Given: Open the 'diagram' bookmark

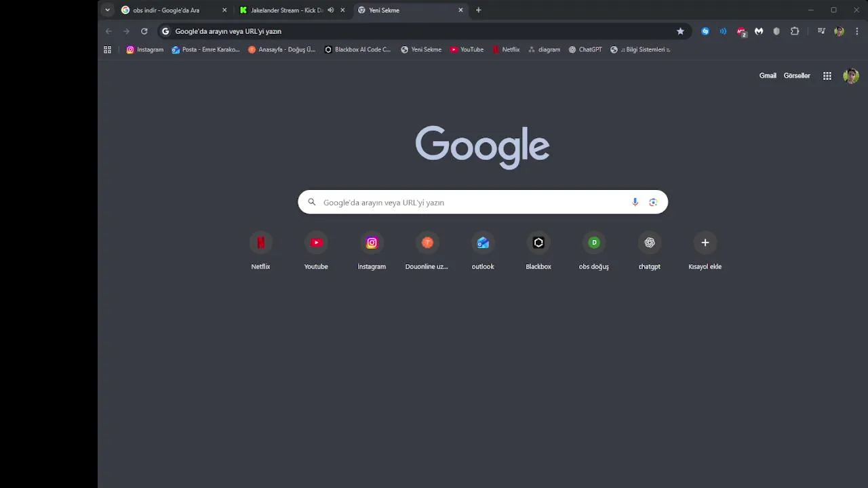Looking at the screenshot, I should point(544,49).
